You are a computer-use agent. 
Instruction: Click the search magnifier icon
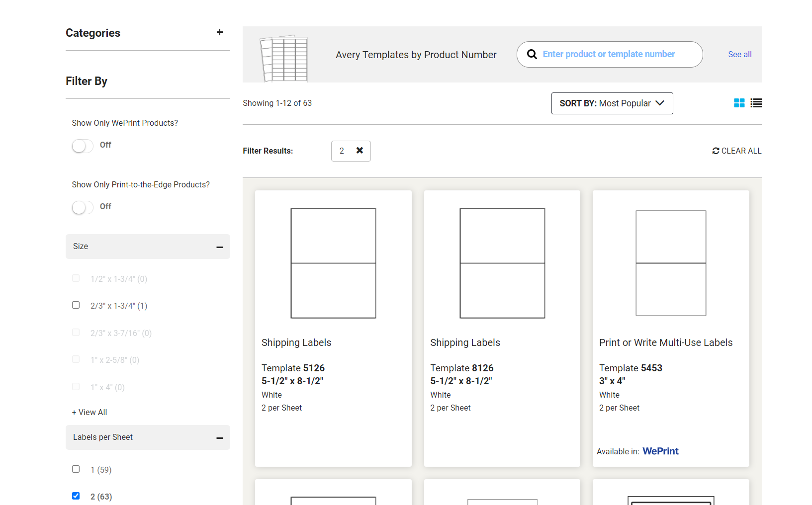click(x=532, y=54)
